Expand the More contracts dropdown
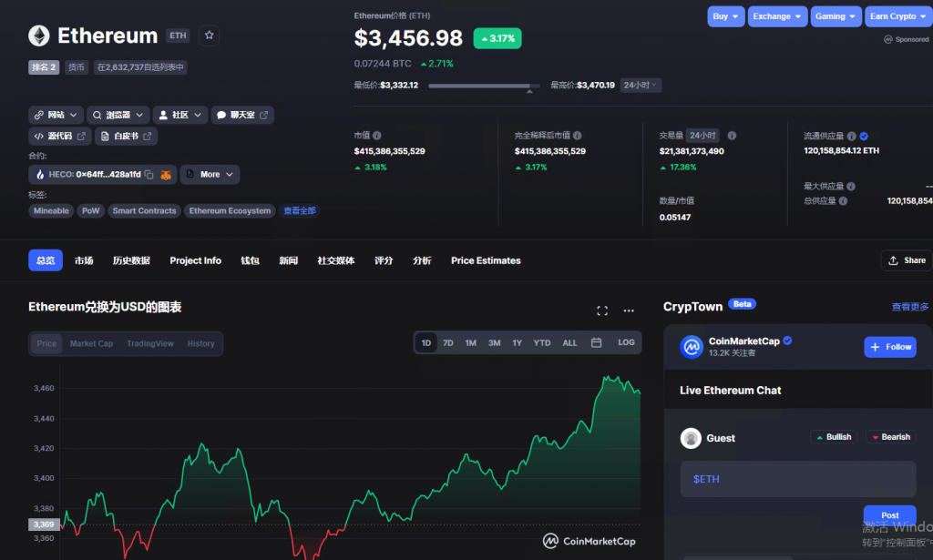This screenshot has height=560, width=933. point(210,174)
